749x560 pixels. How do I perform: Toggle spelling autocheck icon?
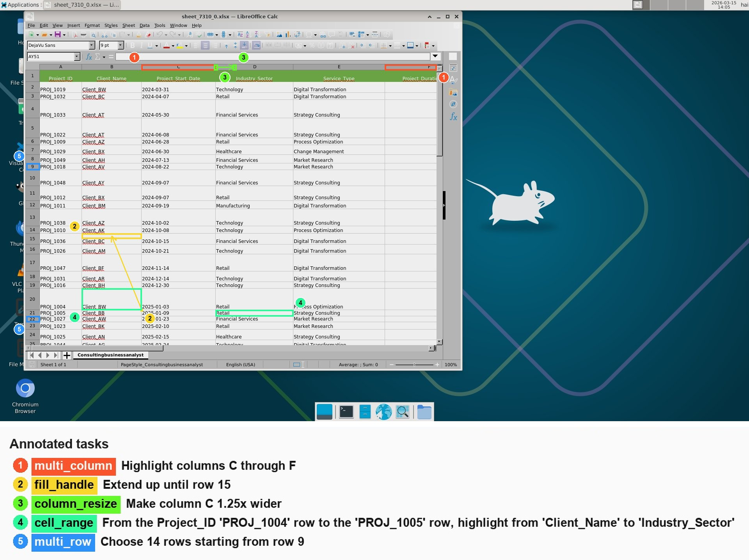click(199, 35)
